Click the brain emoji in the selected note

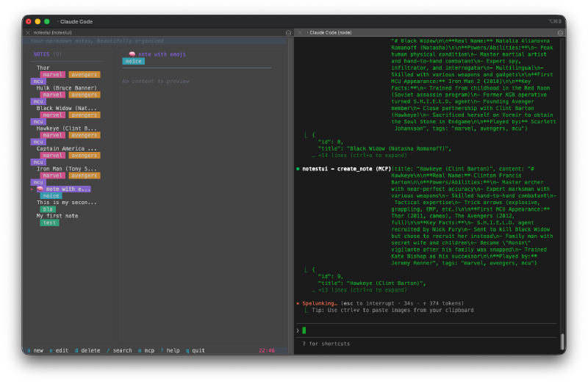[42, 189]
